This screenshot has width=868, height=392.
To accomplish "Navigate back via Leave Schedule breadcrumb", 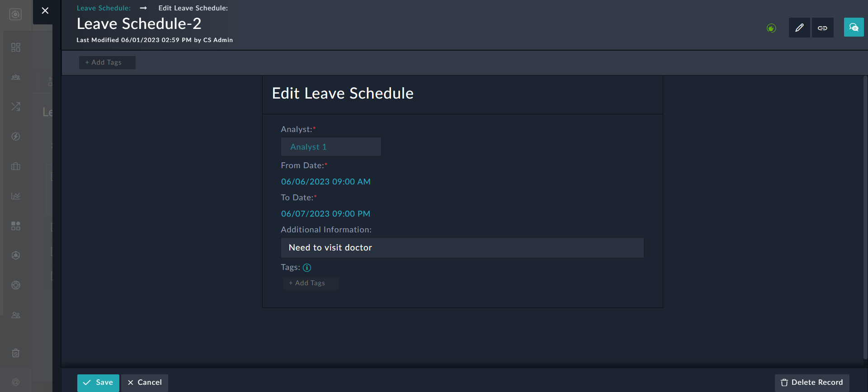I will tap(103, 8).
